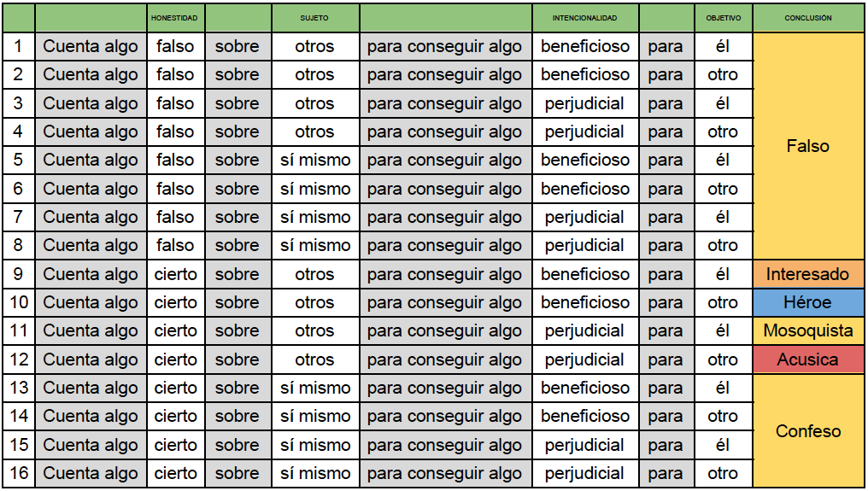Click the 'cierto' cell in row 13
This screenshot has height=491, width=868.
click(175, 388)
